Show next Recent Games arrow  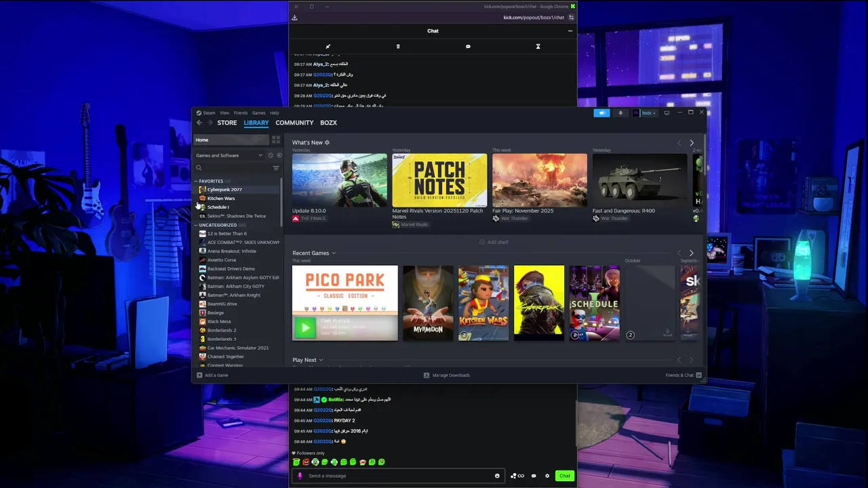(692, 253)
